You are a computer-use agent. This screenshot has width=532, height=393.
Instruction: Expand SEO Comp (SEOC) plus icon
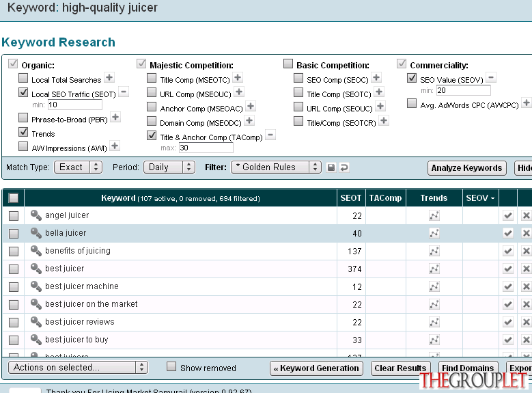click(x=376, y=77)
